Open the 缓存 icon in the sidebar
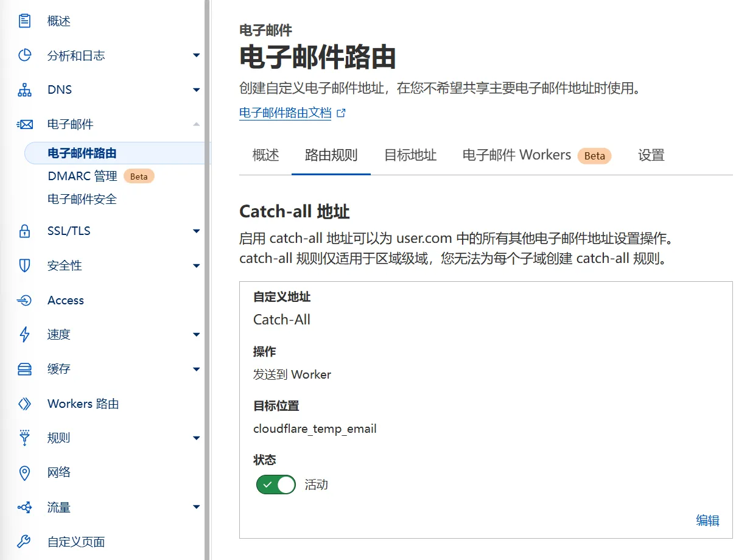Screen dimensions: 750x560 pyautogui.click(x=24, y=369)
